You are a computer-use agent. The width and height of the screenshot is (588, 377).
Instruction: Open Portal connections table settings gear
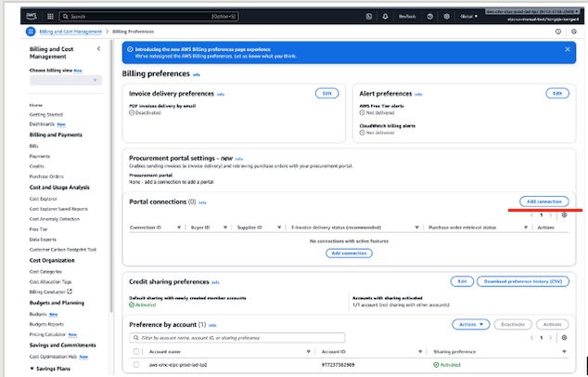[564, 214]
